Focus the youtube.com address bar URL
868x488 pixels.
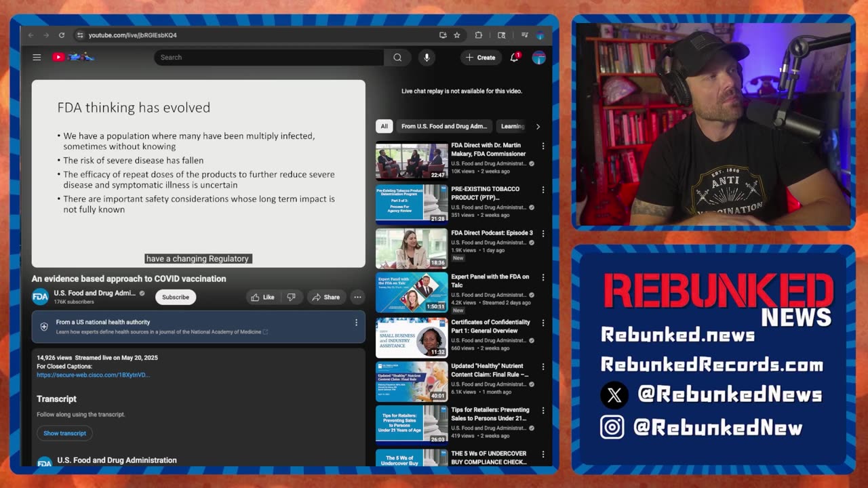tap(133, 35)
